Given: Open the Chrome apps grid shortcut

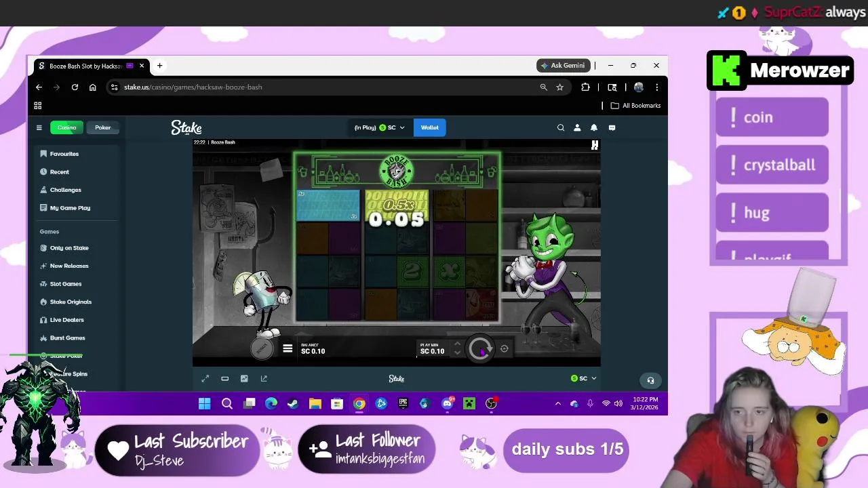Looking at the screenshot, I should 38,106.
